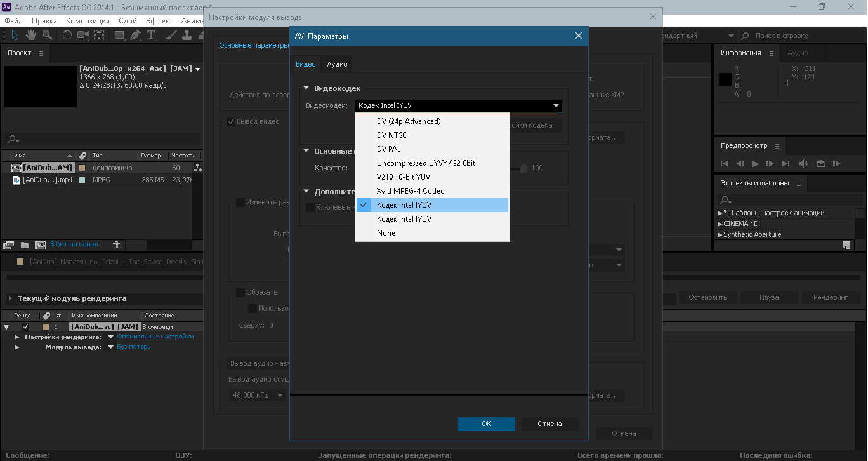Open Модуль вывода template dropdown arrow
Screen dimensions: 868x461
click(x=110, y=347)
